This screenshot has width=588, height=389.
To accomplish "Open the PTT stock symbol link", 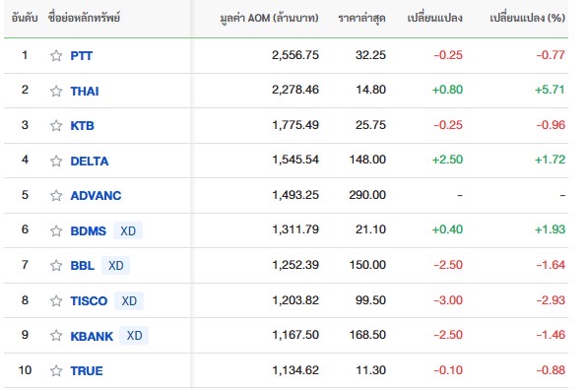I will point(82,56).
